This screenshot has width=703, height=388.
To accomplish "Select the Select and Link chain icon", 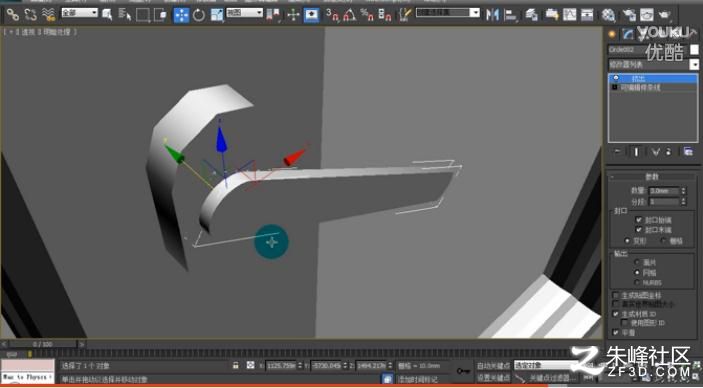I will (x=13, y=15).
